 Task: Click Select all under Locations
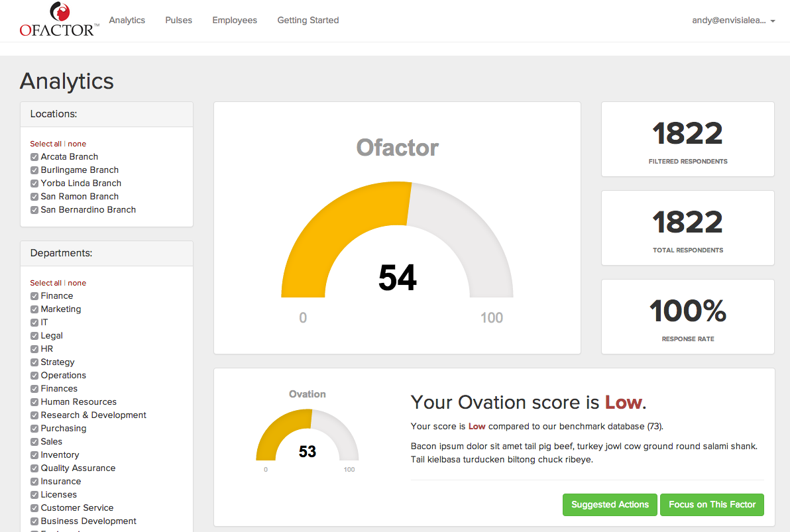[45, 144]
